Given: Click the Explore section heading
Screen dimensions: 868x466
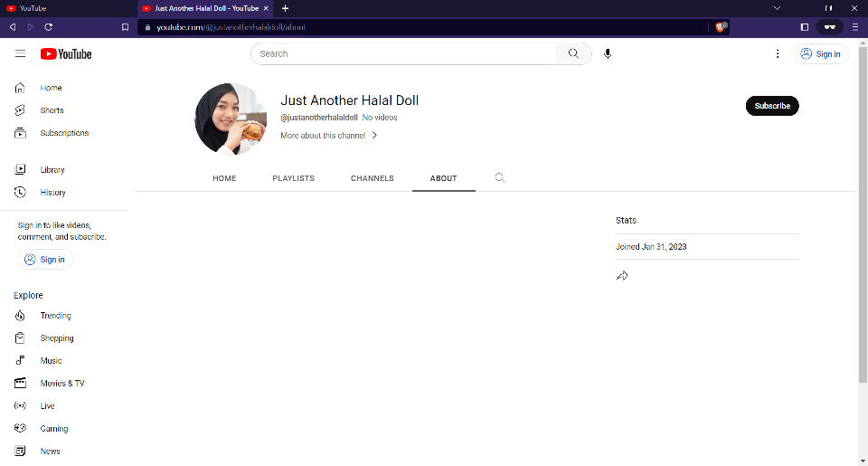Looking at the screenshot, I should (x=28, y=295).
